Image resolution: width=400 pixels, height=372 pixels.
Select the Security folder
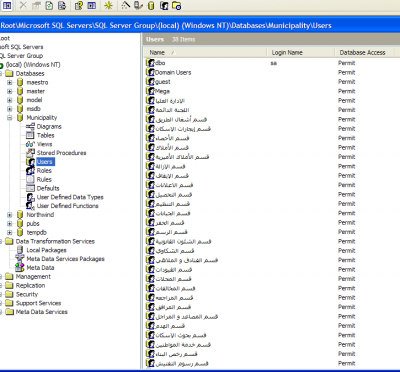(x=27, y=294)
